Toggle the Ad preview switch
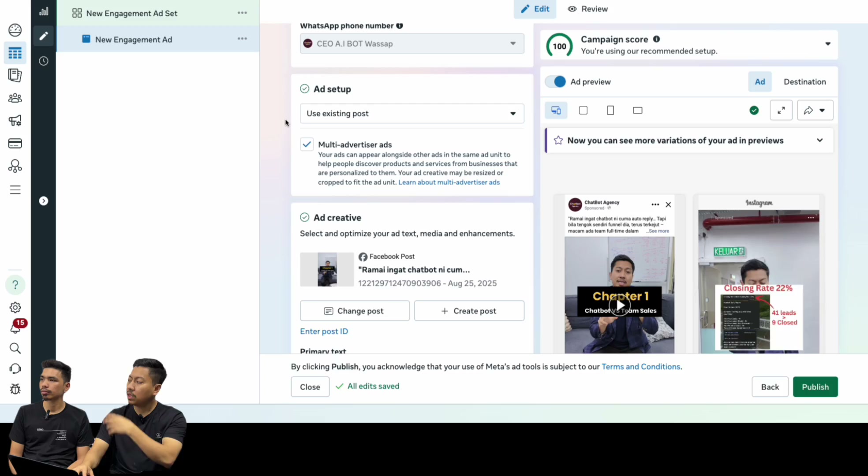 [x=556, y=82]
